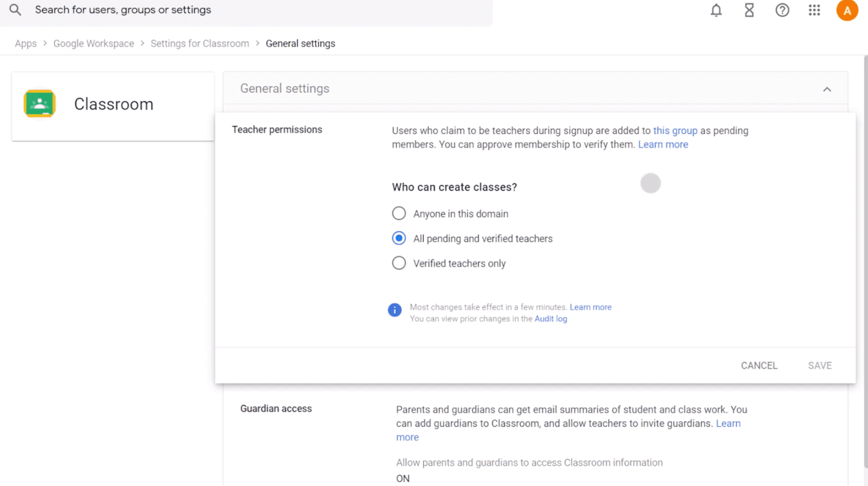Viewport: 868px width, 486px height.
Task: Click the Classroom title text
Action: point(114,104)
